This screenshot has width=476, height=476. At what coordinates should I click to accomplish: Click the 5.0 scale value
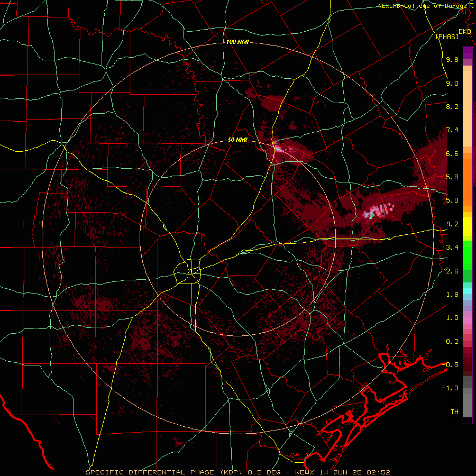[452, 200]
